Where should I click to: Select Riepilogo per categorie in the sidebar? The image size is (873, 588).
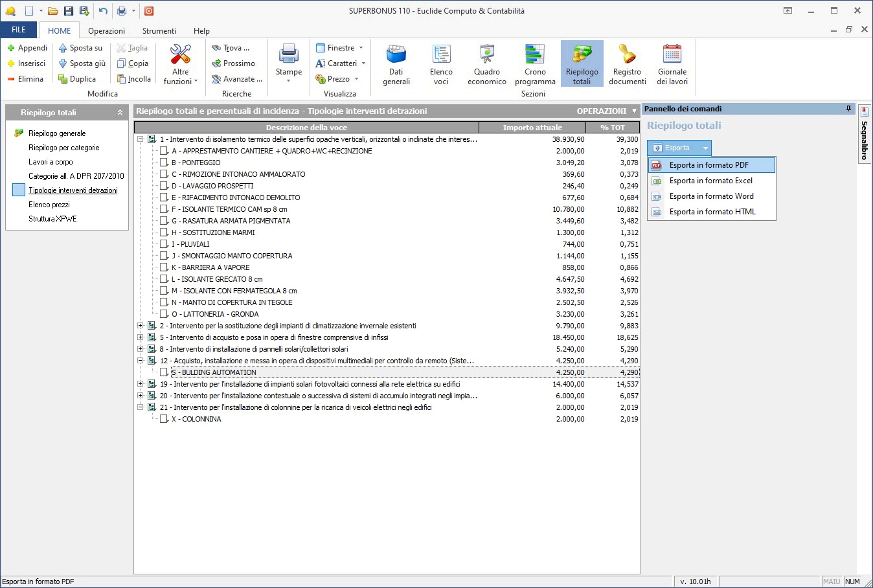click(63, 148)
